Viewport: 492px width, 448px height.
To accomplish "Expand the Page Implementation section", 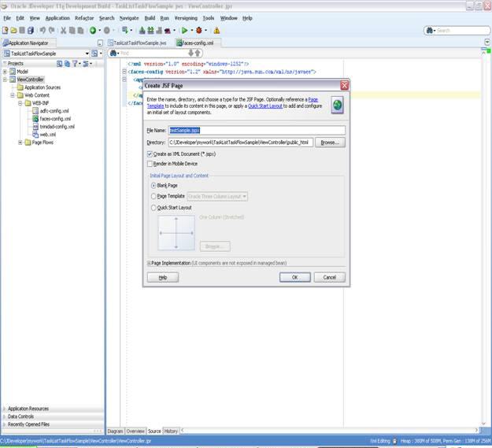I will click(x=149, y=263).
